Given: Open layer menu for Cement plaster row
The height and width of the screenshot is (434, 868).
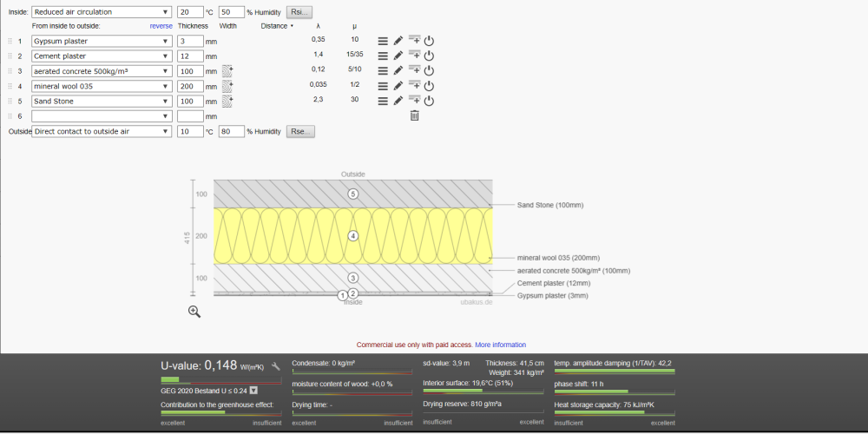Looking at the screenshot, I should click(x=383, y=56).
